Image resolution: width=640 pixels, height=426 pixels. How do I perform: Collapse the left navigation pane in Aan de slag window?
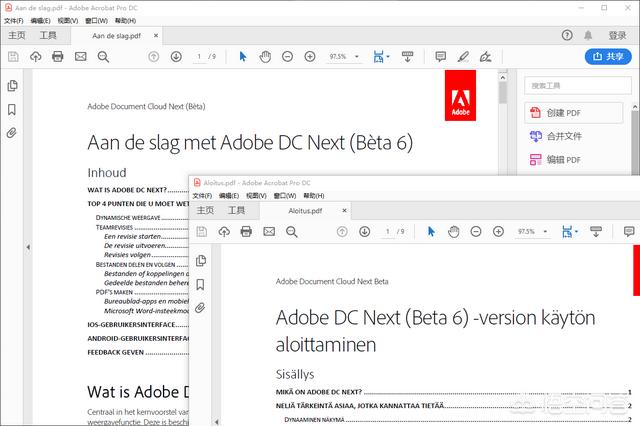(x=28, y=247)
